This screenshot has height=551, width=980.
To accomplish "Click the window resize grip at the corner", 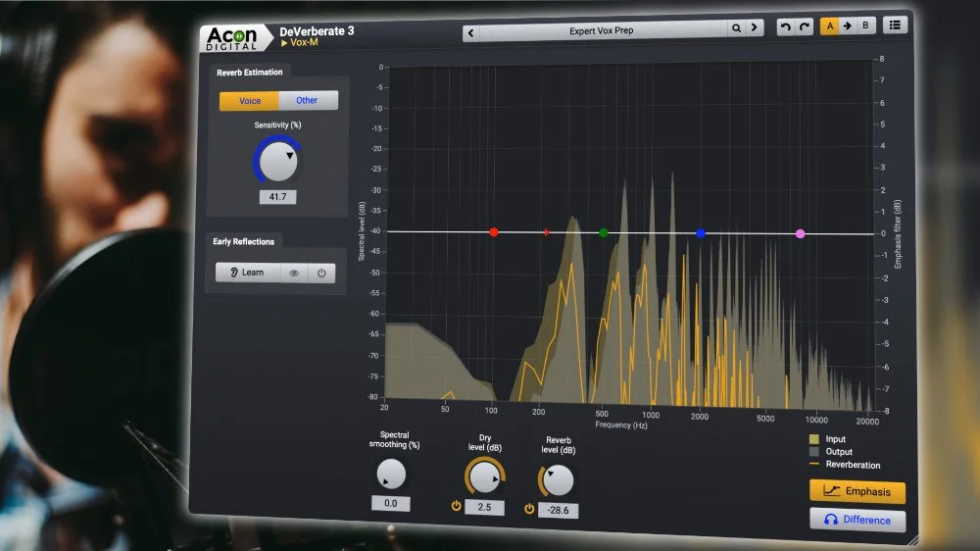I will [913, 540].
